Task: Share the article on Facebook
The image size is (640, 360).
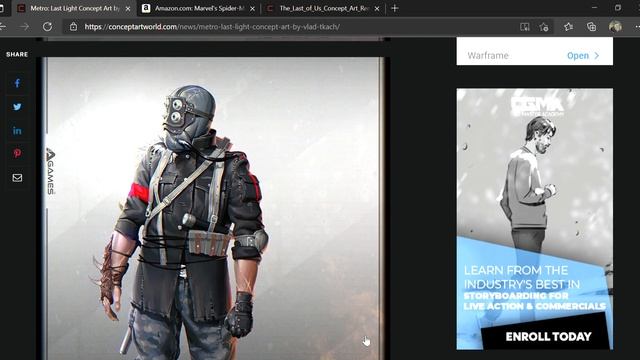Action: (17, 83)
